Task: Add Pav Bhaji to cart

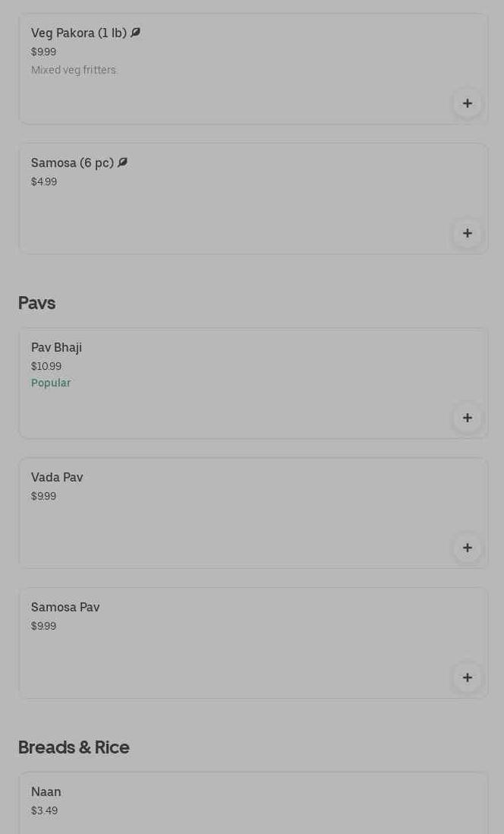Action: coord(467,418)
